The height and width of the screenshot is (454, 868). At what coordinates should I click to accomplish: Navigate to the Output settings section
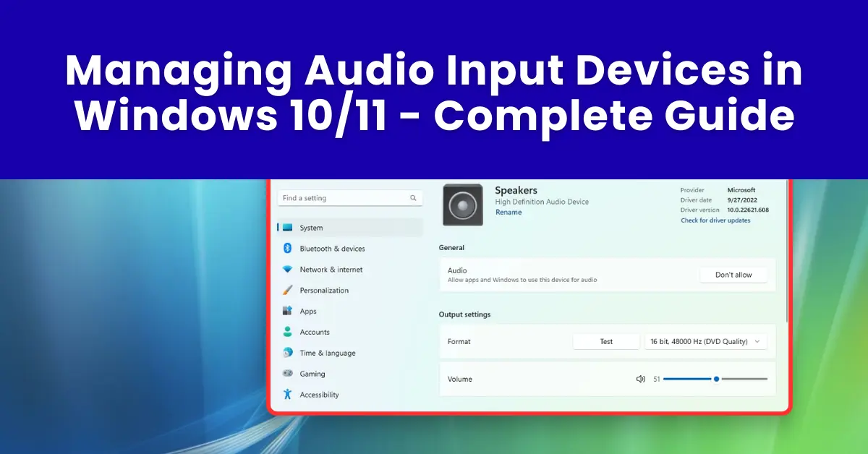click(465, 314)
